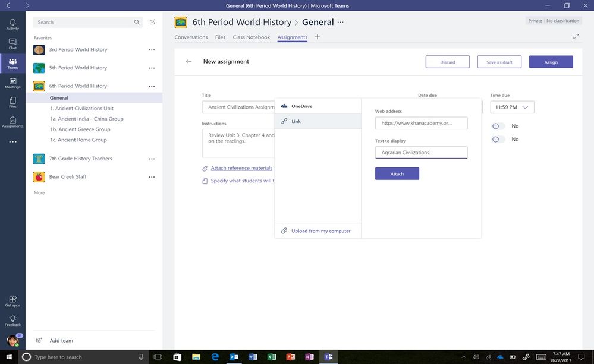Switch to Class Notebook tab

tap(251, 37)
